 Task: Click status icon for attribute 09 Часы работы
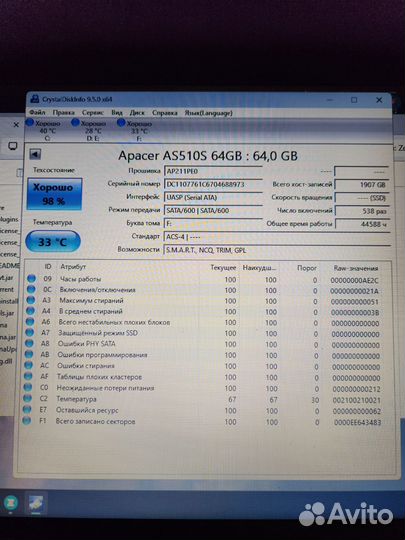pyautogui.click(x=31, y=279)
